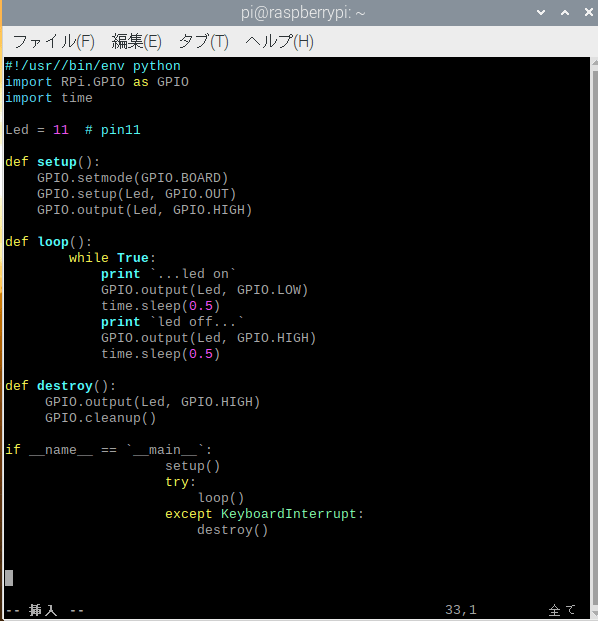Screen dimensions: 598x621
Task: Click the line print `led off...`
Action: (172, 322)
